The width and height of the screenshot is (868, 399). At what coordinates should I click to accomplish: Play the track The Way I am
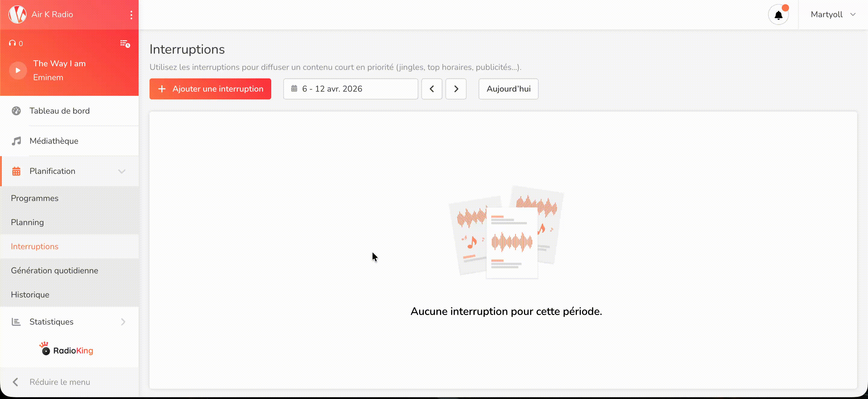coord(17,70)
